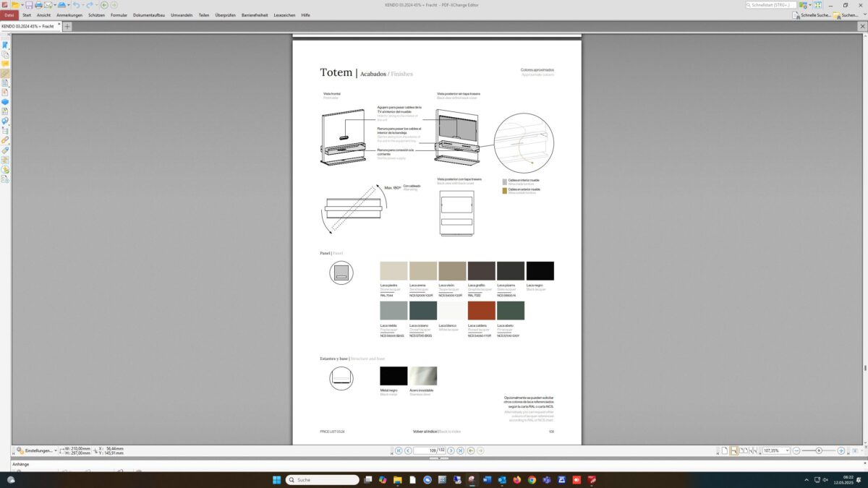Open new tab with plus button
868x488 pixels.
[x=67, y=26]
